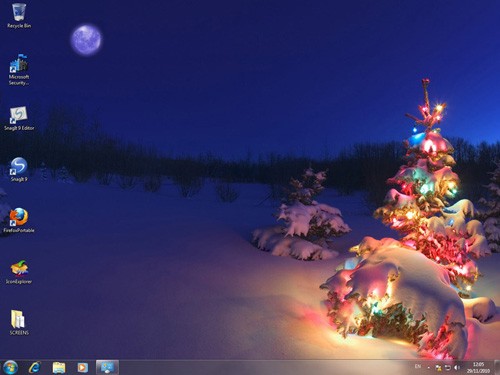Open the network status tray icon
The width and height of the screenshot is (500, 375).
[x=448, y=367]
